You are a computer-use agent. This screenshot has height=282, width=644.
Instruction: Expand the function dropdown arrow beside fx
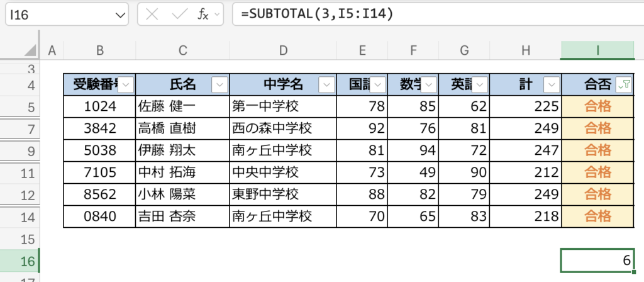pos(217,15)
